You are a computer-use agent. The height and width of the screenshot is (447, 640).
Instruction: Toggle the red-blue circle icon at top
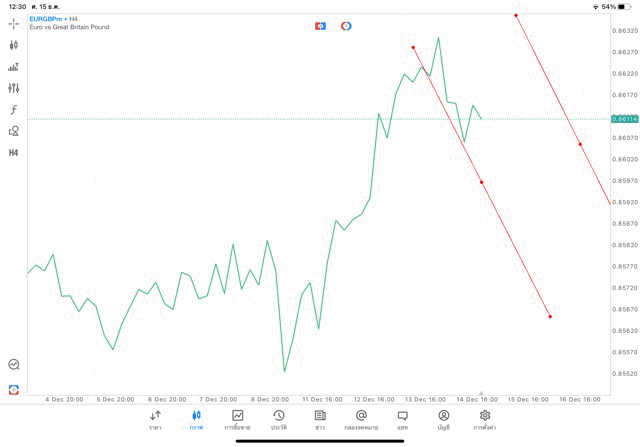(346, 26)
